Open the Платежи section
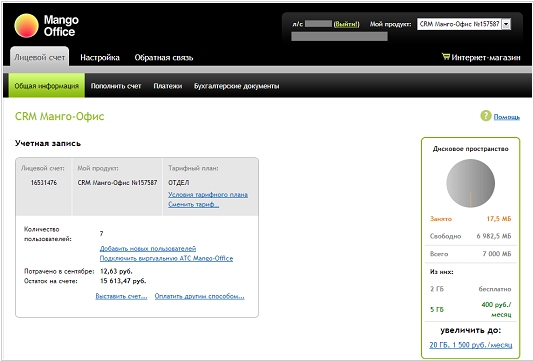Viewport: 534px width, 361px height. [x=168, y=86]
